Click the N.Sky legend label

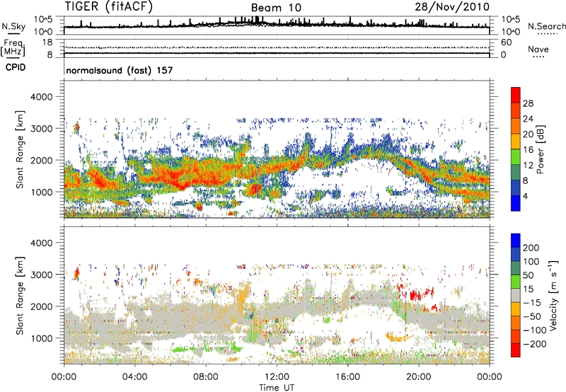13,27
